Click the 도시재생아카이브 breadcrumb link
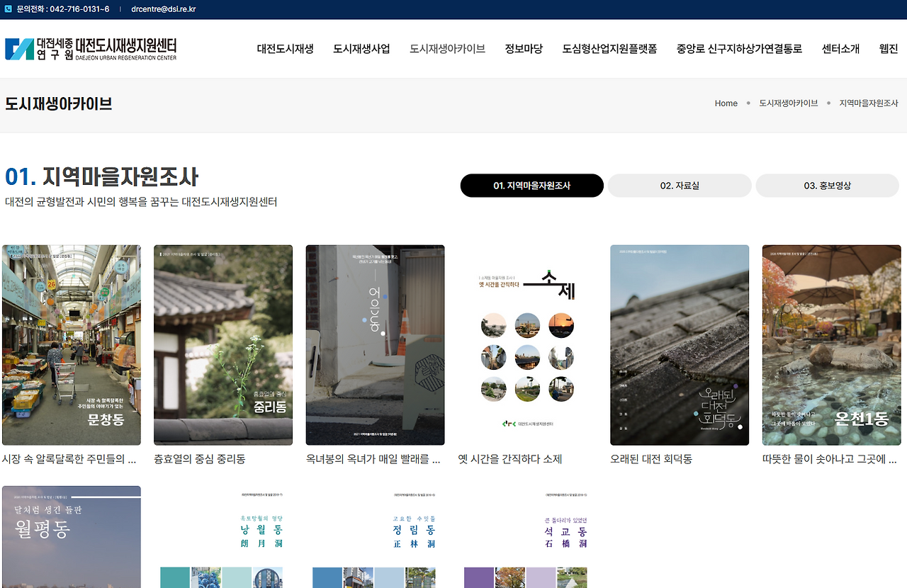The height and width of the screenshot is (588, 907). click(789, 103)
